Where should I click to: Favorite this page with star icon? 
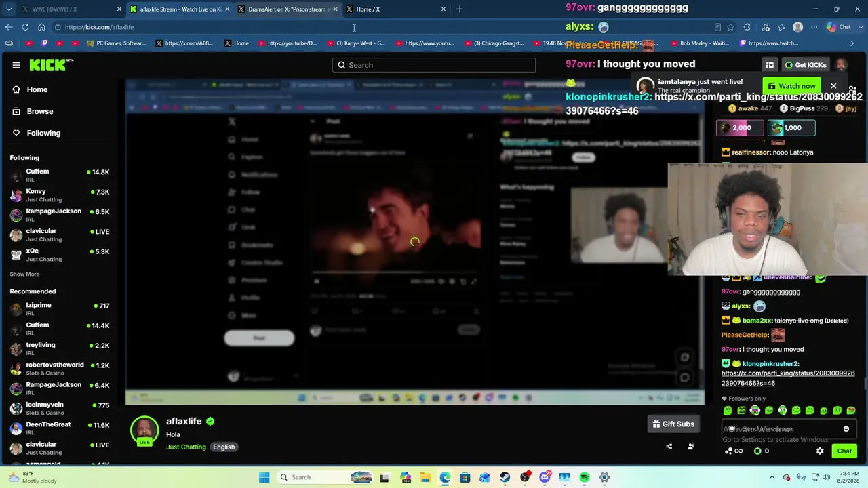pyautogui.click(x=730, y=27)
